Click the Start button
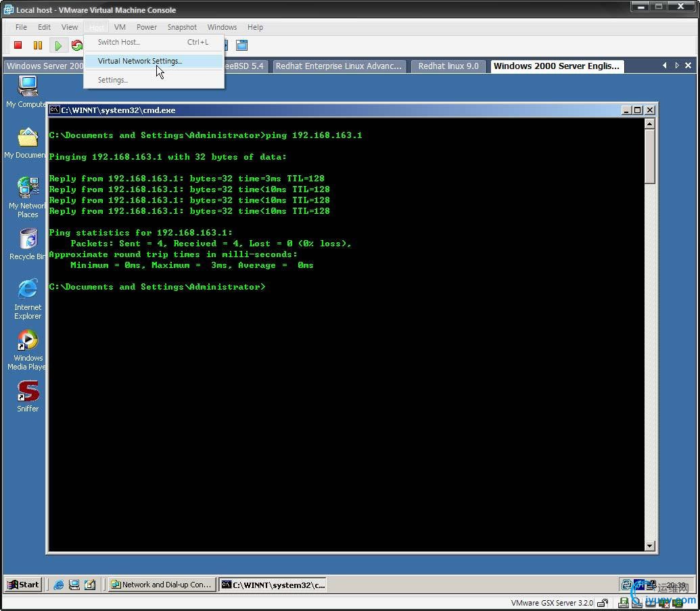Viewport: 700px width, 611px height. [23, 585]
